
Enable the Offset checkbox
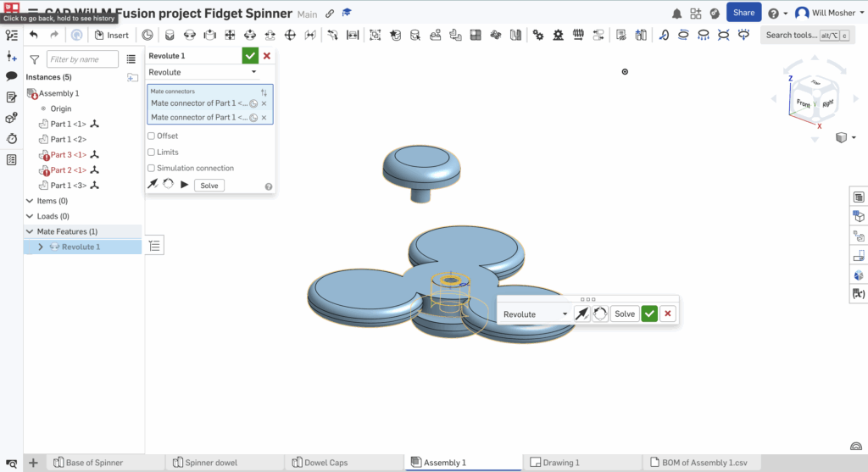pos(151,136)
